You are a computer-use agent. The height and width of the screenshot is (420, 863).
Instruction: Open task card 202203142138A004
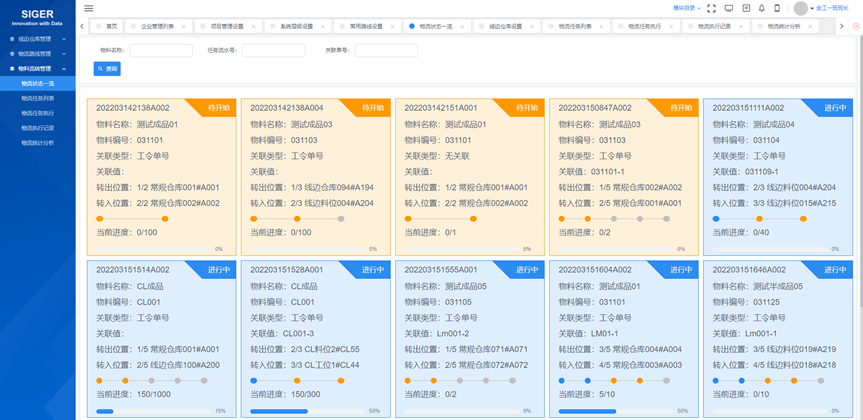pyautogui.click(x=315, y=177)
